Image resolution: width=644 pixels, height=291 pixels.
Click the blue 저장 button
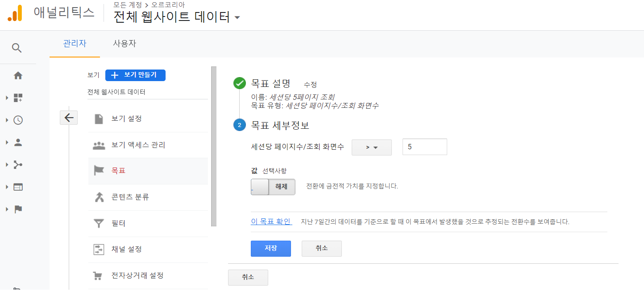tap(271, 249)
